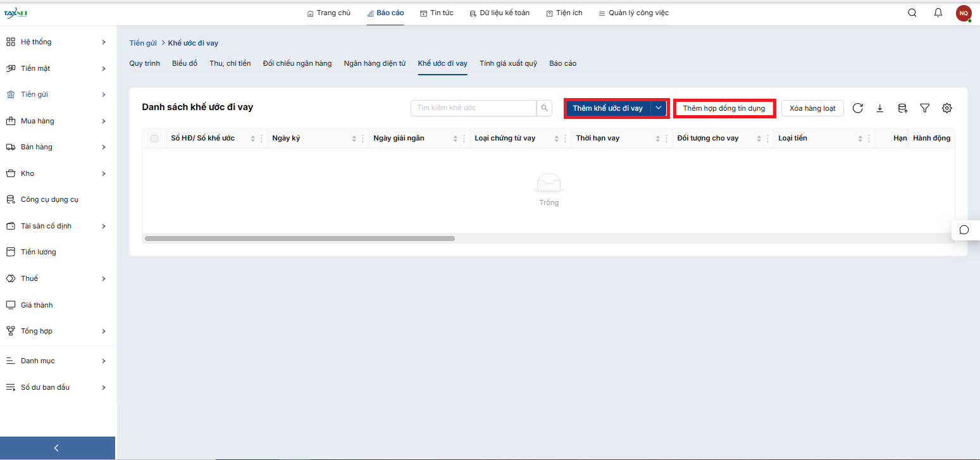
Task: Click the horizontal scrollbar under the table
Action: click(x=300, y=239)
